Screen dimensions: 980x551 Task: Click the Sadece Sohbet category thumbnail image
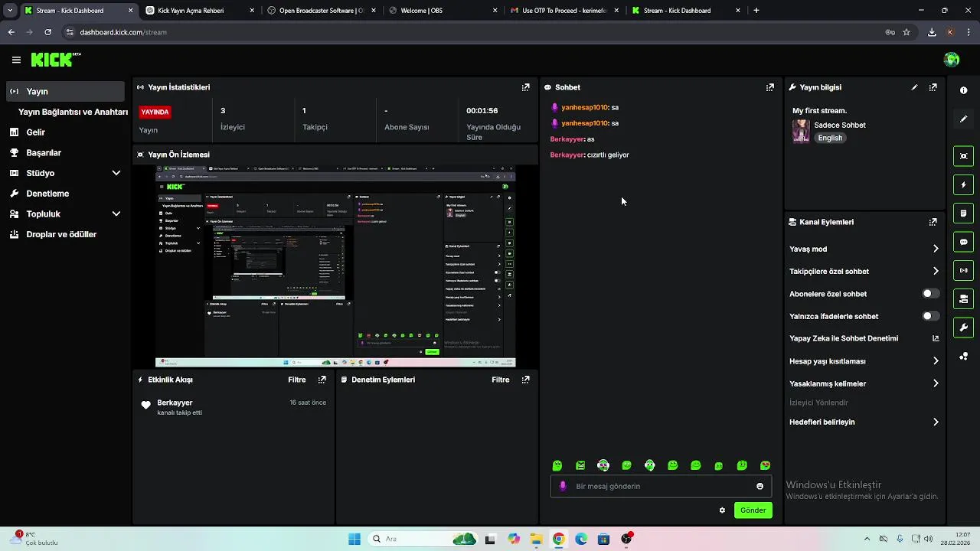pos(801,131)
